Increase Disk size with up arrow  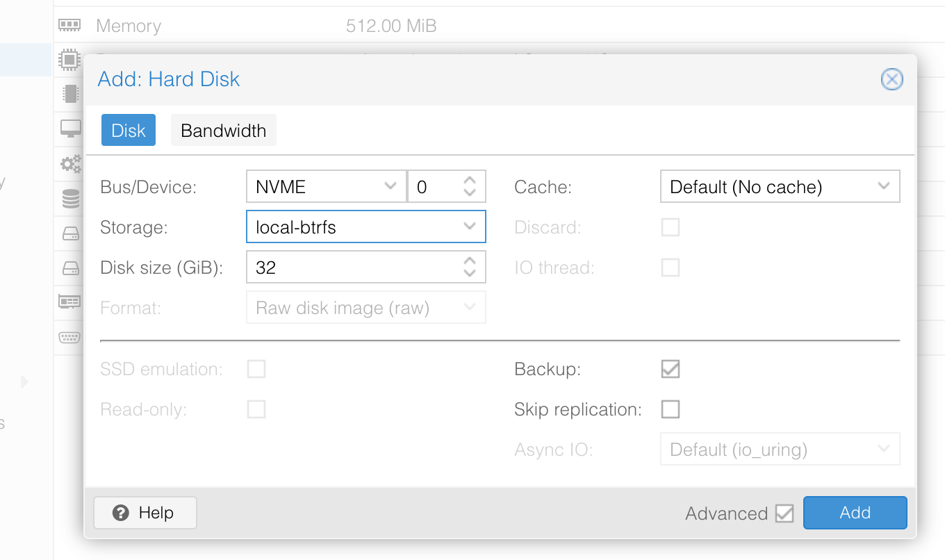(x=470, y=261)
